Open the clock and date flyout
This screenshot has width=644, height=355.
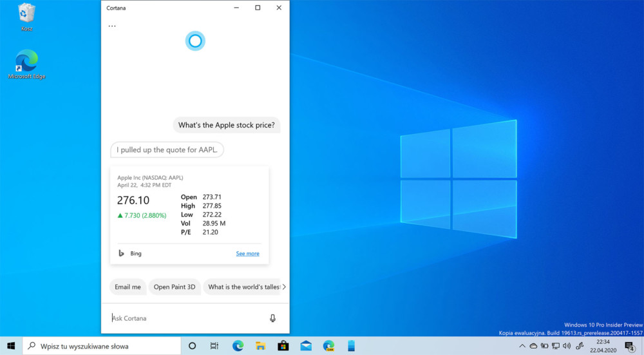point(603,346)
